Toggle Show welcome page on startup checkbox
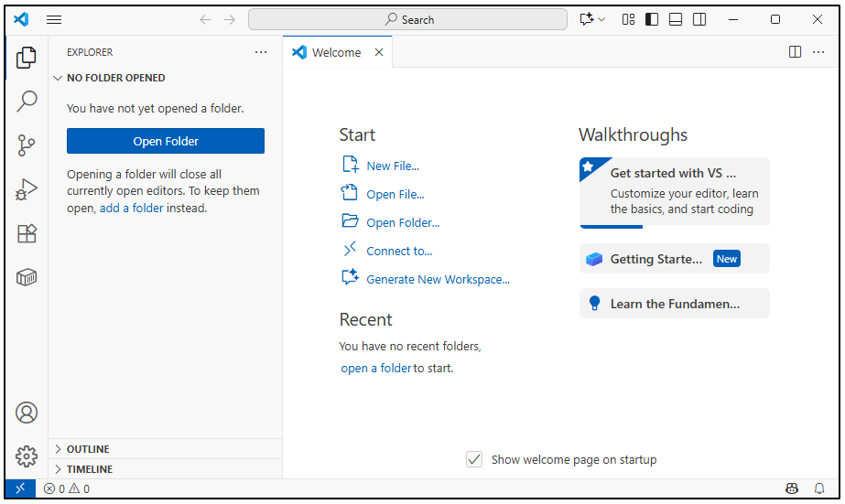The height and width of the screenshot is (504, 845). [474, 459]
